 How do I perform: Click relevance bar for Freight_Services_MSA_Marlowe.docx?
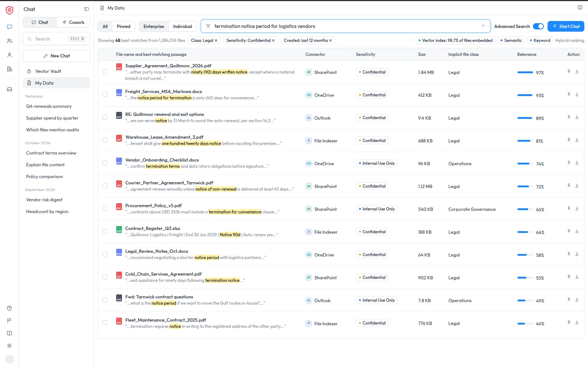tap(525, 95)
